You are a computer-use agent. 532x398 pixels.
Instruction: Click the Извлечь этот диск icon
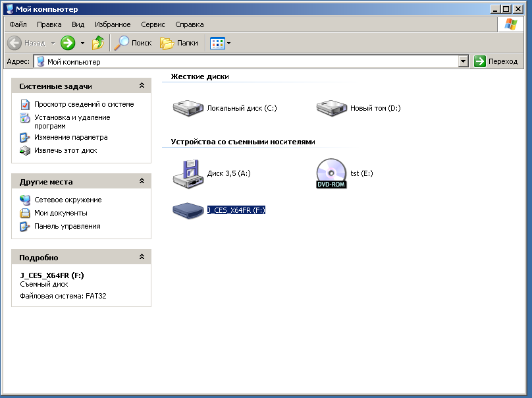[x=25, y=150]
